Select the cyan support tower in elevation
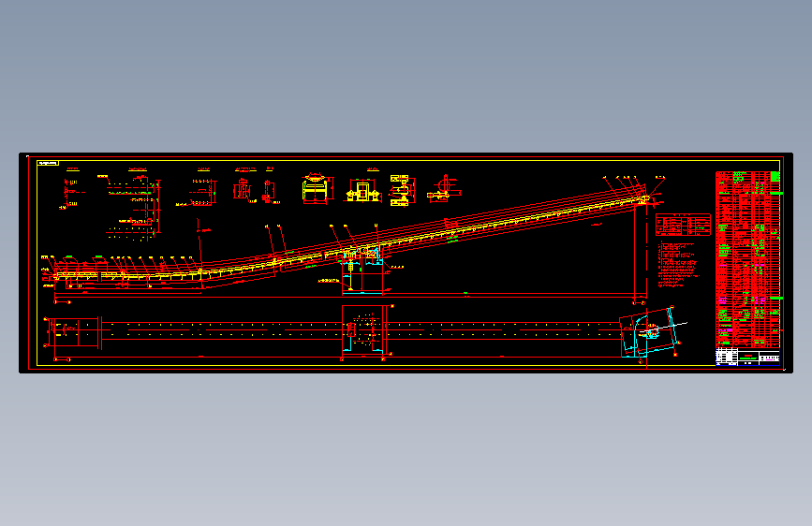The height and width of the screenshot is (526, 812). pos(362,271)
